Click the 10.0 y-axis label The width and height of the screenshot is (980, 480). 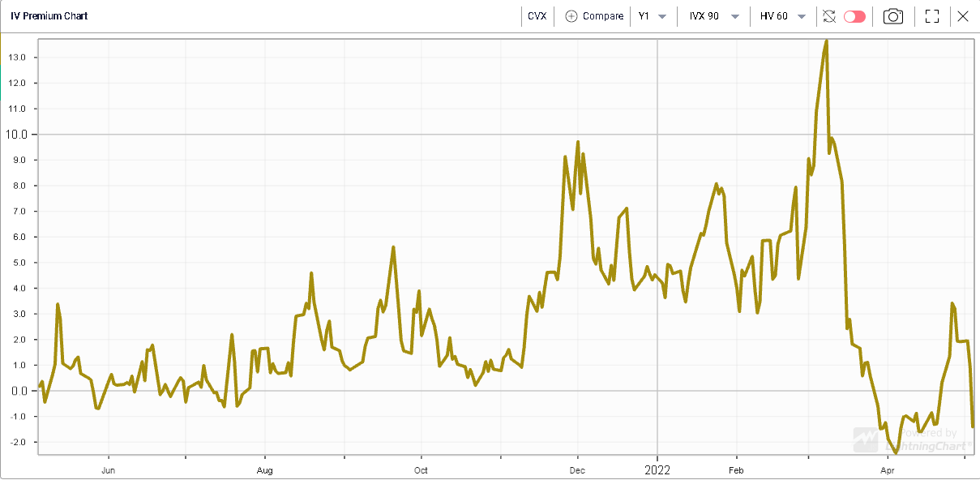pyautogui.click(x=17, y=134)
